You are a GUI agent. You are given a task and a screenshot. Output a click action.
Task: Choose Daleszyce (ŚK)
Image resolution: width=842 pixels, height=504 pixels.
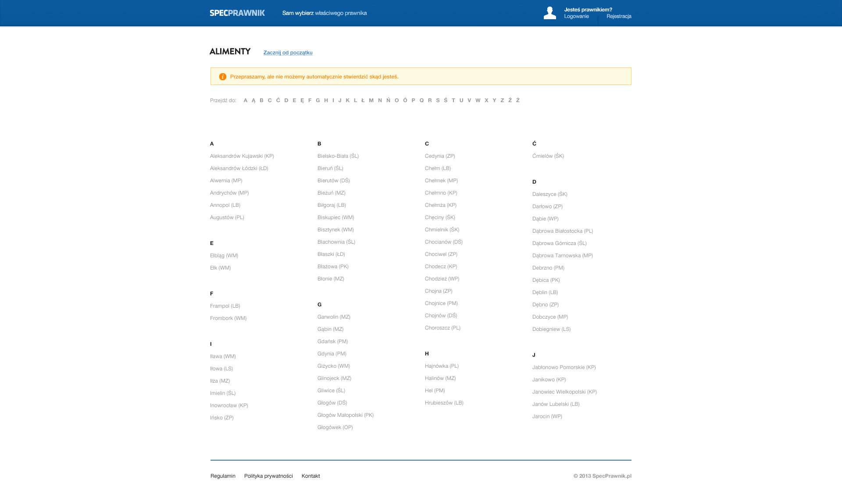tap(550, 194)
